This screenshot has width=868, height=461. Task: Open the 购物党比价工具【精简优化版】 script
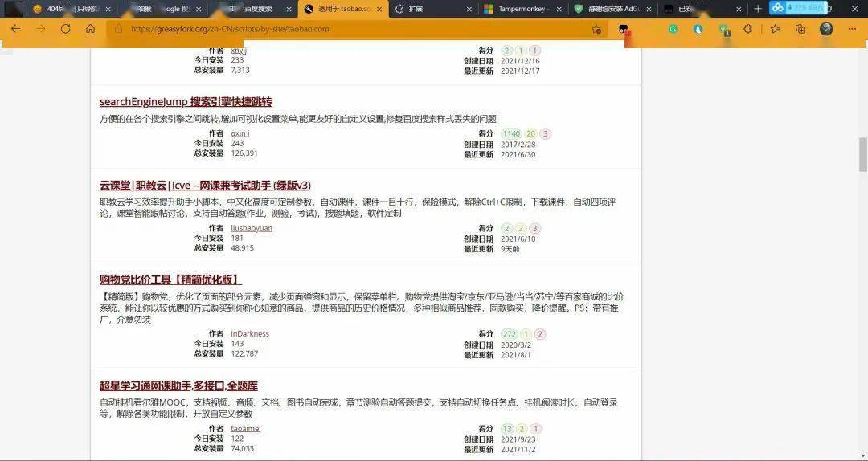(170, 280)
